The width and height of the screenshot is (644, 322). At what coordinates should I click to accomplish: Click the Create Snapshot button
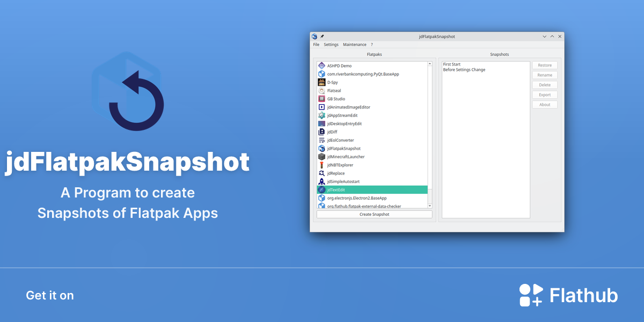(x=374, y=214)
